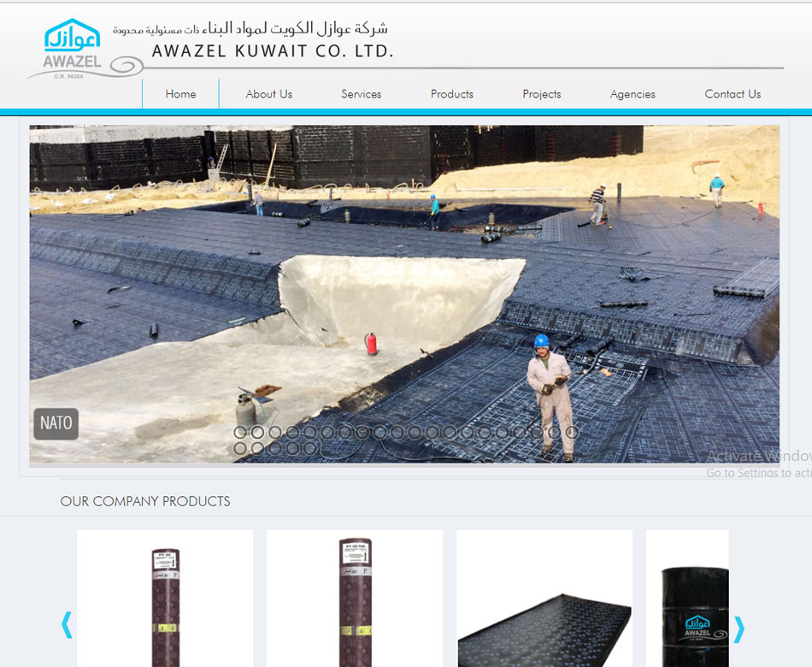Open the PY 40-180 membrane roll product
The width and height of the screenshot is (812, 667).
355,598
